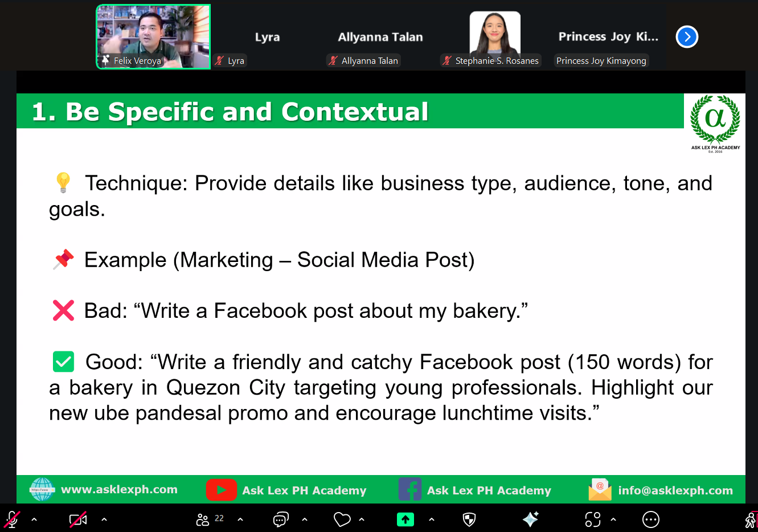Click the green share screen button

[405, 519]
